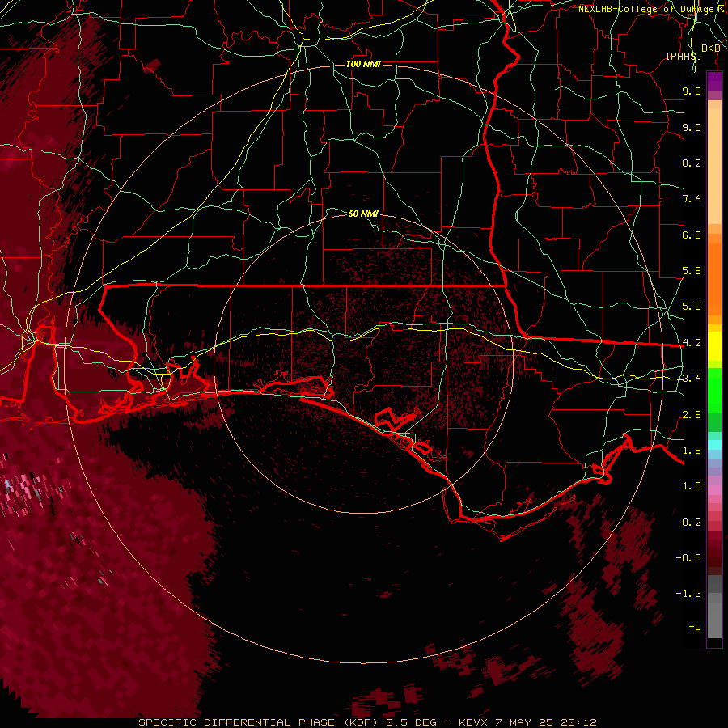Click the 9.8 legend value
This screenshot has height=728, width=728.
click(x=692, y=91)
